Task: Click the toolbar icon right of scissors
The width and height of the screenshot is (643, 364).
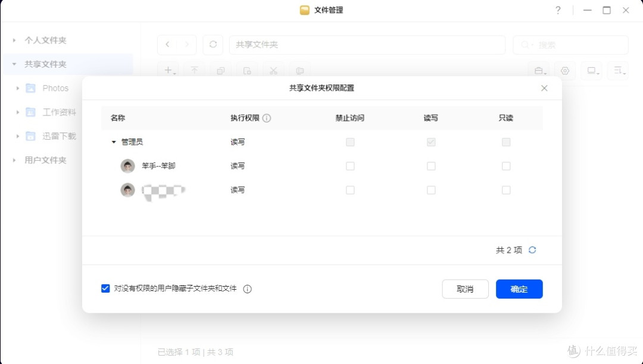Action: tap(299, 71)
